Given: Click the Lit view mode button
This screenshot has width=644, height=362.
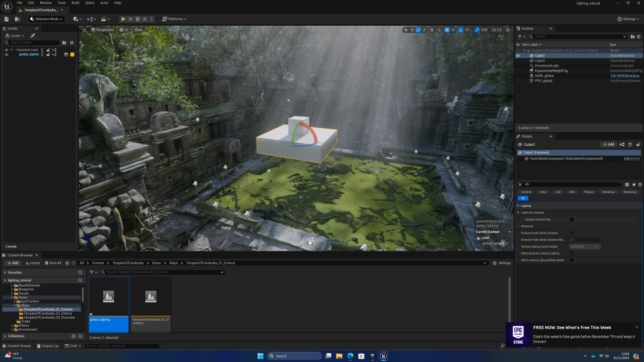Looking at the screenshot, I should pos(124,30).
